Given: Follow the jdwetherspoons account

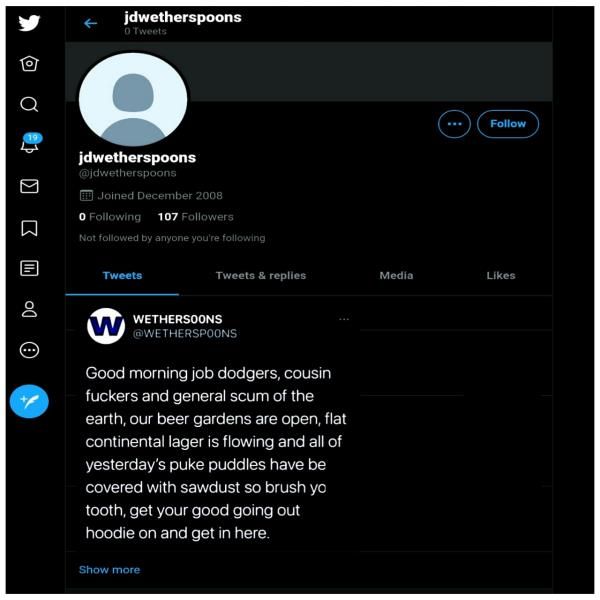Looking at the screenshot, I should [508, 124].
